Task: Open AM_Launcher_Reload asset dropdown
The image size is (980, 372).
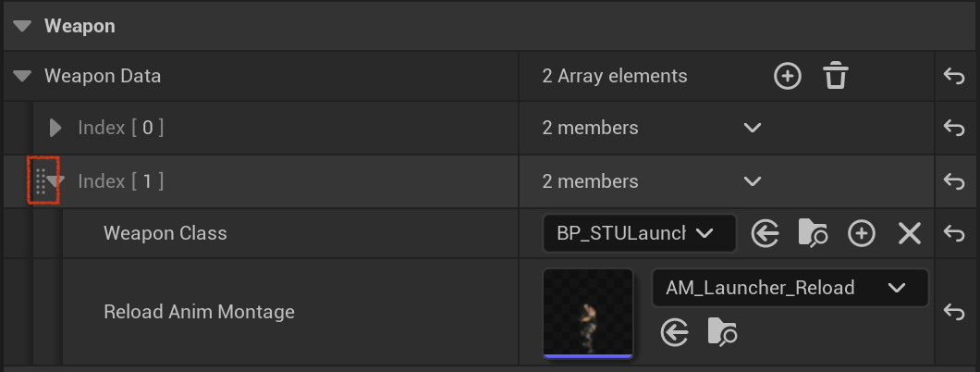Action: coord(790,288)
